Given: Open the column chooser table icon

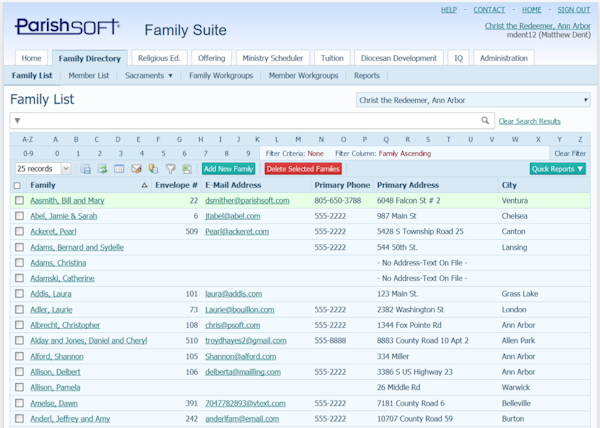Looking at the screenshot, I should tap(119, 169).
